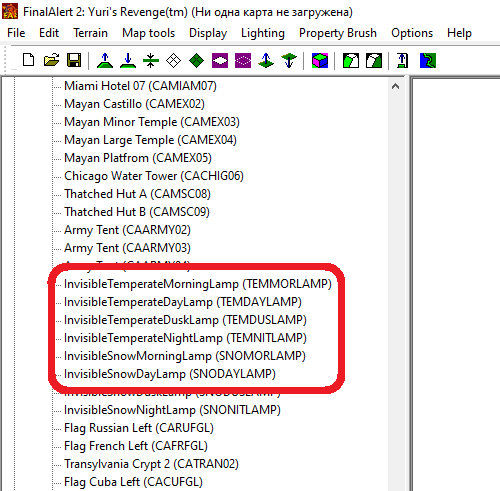This screenshot has width=500, height=491.
Task: Click the blue-green shoreline tool icon
Action: (428, 61)
